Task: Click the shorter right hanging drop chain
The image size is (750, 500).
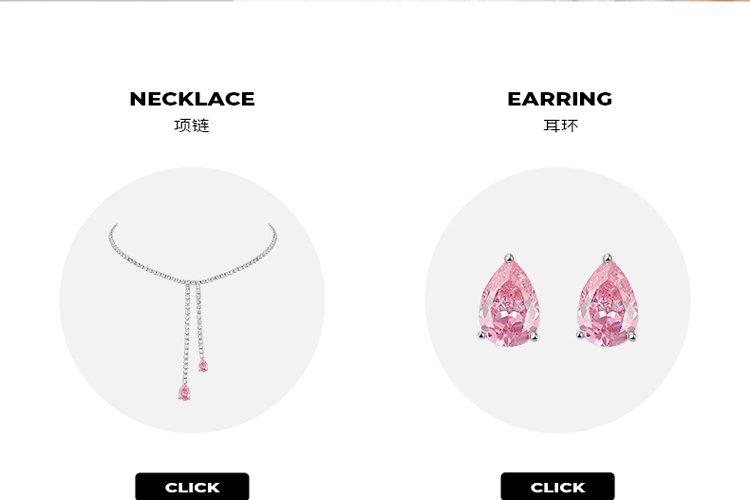Action: [199, 322]
